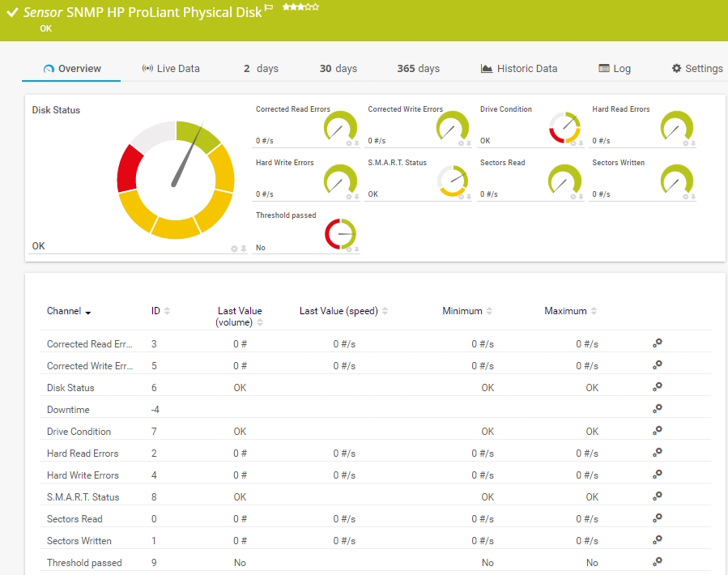728x575 pixels.
Task: Open channel settings for Sectors Read row
Action: coord(657,517)
